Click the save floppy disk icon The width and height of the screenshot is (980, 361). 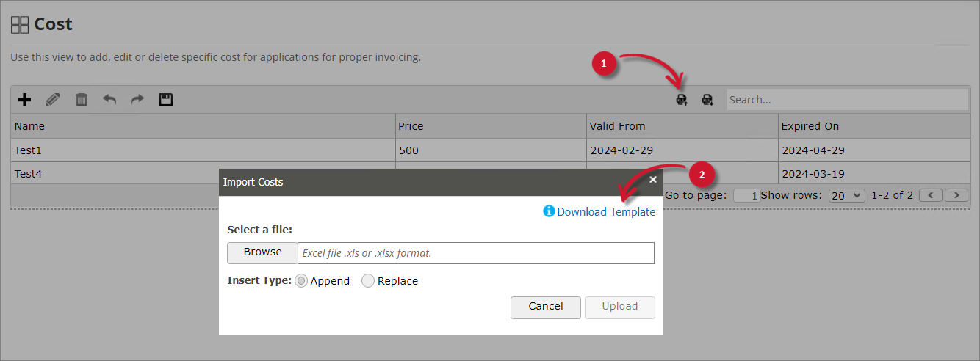coord(166,99)
